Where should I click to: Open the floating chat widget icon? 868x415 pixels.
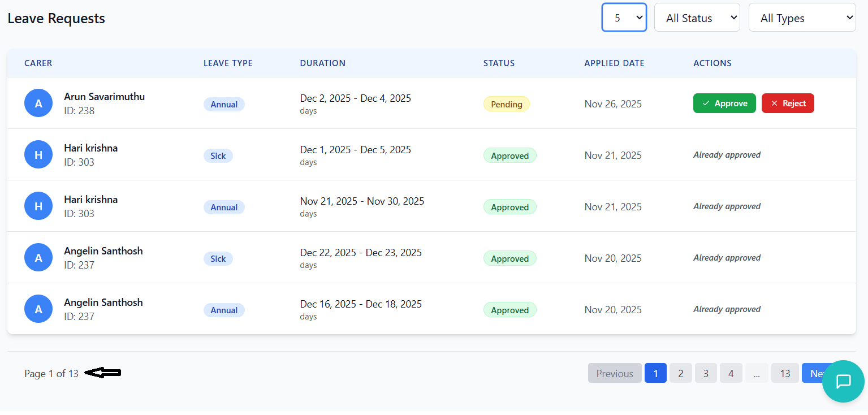[x=843, y=381]
